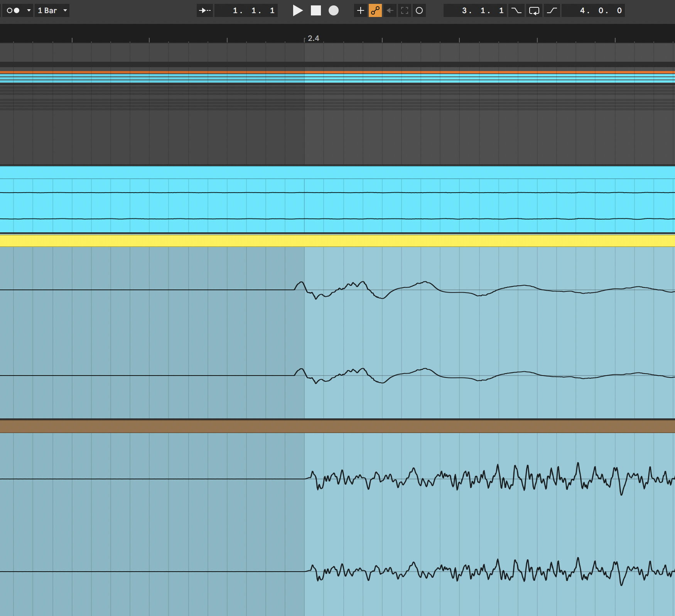Toggle the metronome button
The width and height of the screenshot is (675, 616).
(13, 10)
